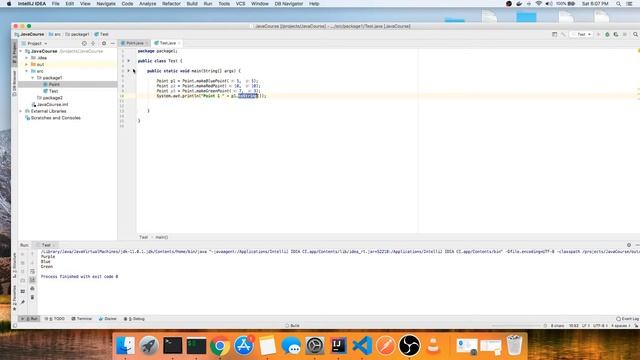Open the DB Browser side tab
Viewport: 640px width, 360px height.
(x=14, y=84)
